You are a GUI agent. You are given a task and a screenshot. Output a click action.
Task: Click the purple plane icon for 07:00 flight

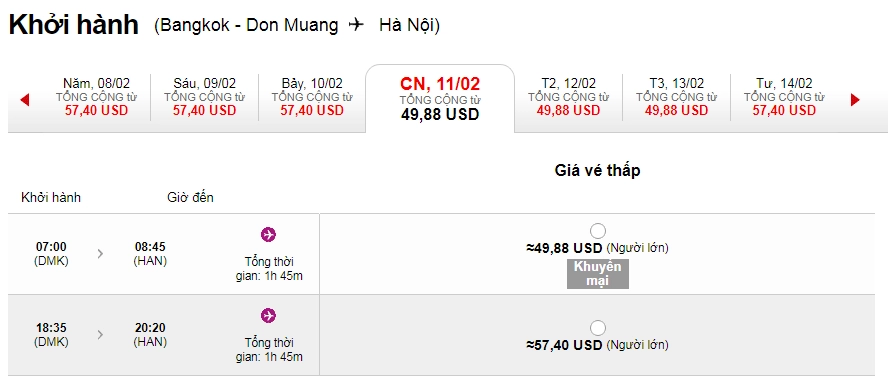click(268, 234)
